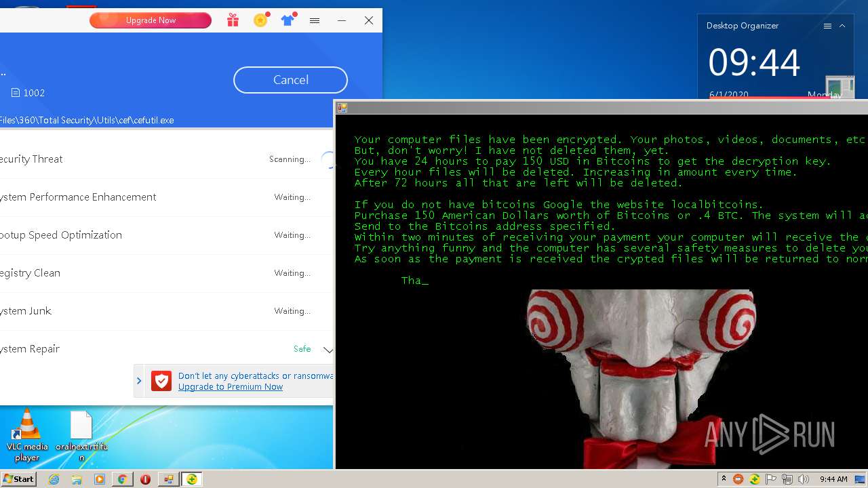Viewport: 868px width, 488px height.
Task: Click the orange tray icon
Action: [738, 479]
